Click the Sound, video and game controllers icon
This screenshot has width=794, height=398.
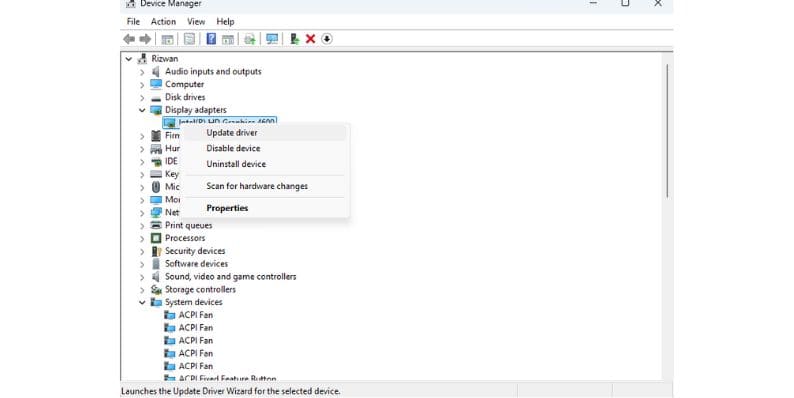pyautogui.click(x=156, y=276)
